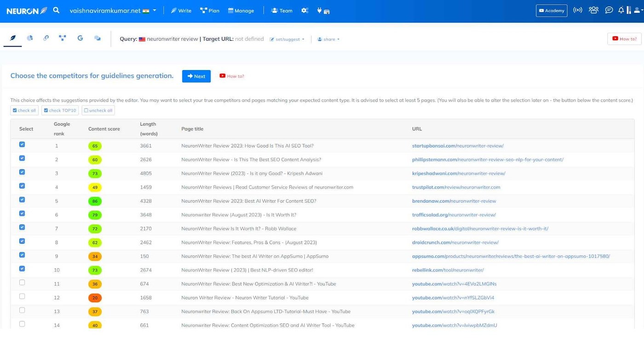The height and width of the screenshot is (338, 644).
Task: Uncheck rank 9 appsumo.com row
Action: pos(22,255)
